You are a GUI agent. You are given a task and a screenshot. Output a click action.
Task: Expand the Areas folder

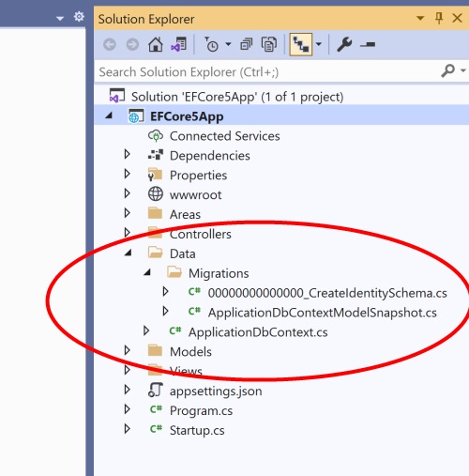(127, 213)
